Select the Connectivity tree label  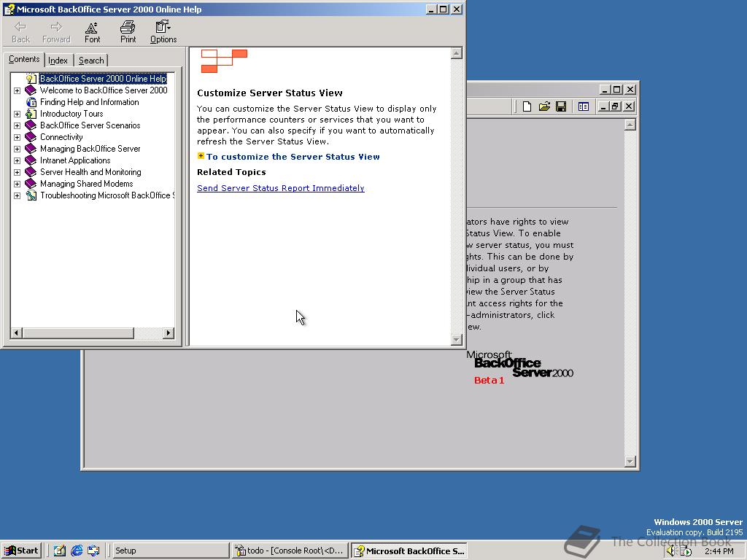pyautogui.click(x=61, y=137)
